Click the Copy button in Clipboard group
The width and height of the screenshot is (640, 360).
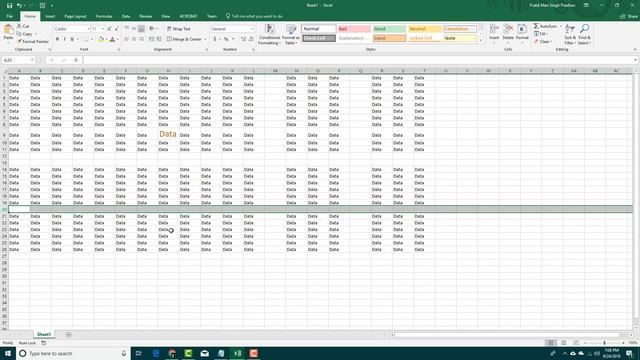click(x=24, y=34)
